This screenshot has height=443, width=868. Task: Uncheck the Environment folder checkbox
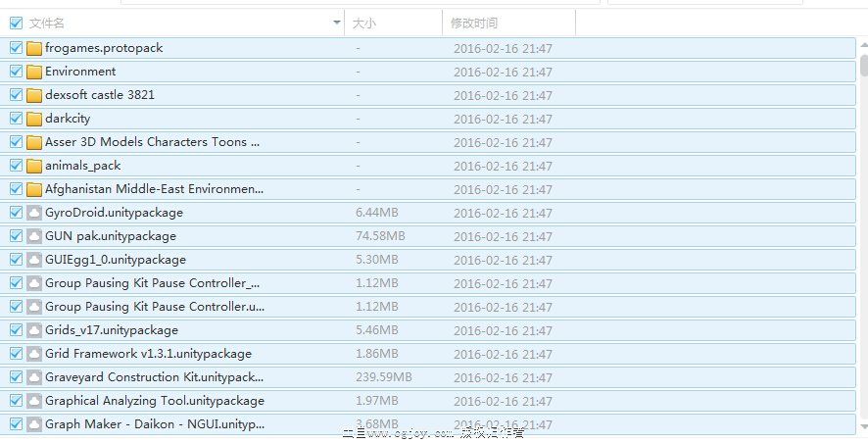[x=16, y=71]
